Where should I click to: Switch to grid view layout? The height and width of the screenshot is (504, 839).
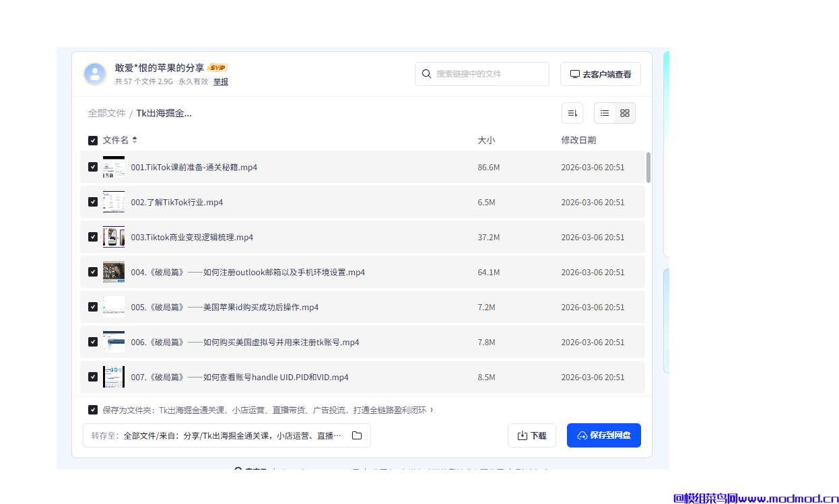point(625,113)
